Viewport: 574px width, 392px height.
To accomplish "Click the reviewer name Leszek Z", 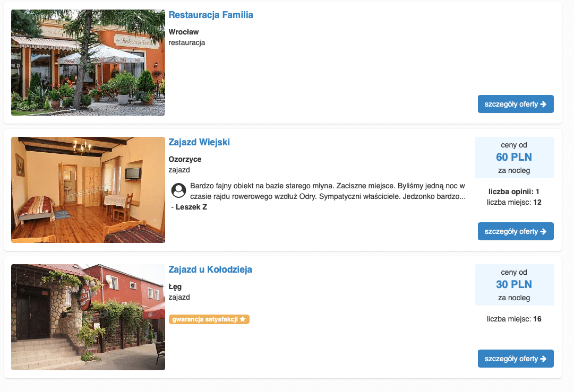I will tap(191, 207).
